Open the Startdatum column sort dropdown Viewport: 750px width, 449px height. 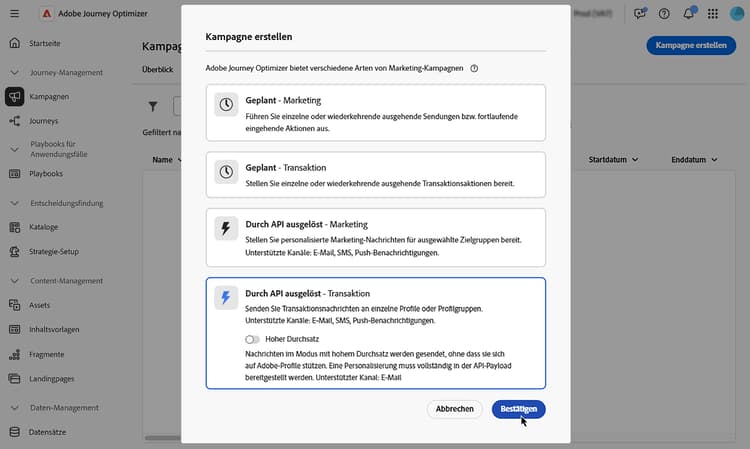pyautogui.click(x=635, y=160)
